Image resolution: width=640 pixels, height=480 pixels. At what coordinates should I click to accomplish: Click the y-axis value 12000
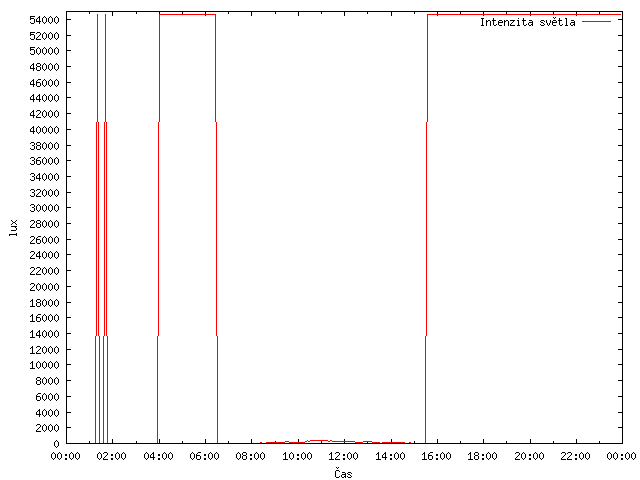(44, 349)
